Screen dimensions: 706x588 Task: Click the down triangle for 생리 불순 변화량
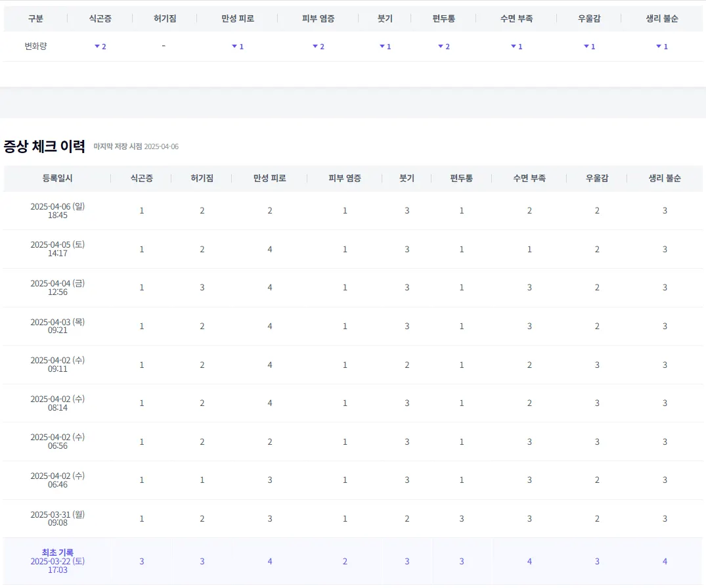pyautogui.click(x=659, y=47)
